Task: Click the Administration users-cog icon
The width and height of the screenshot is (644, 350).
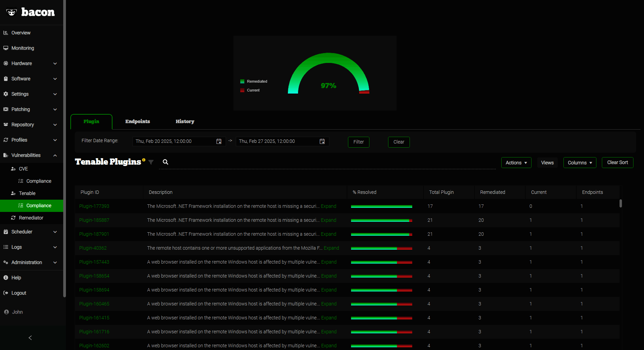Action: point(6,262)
